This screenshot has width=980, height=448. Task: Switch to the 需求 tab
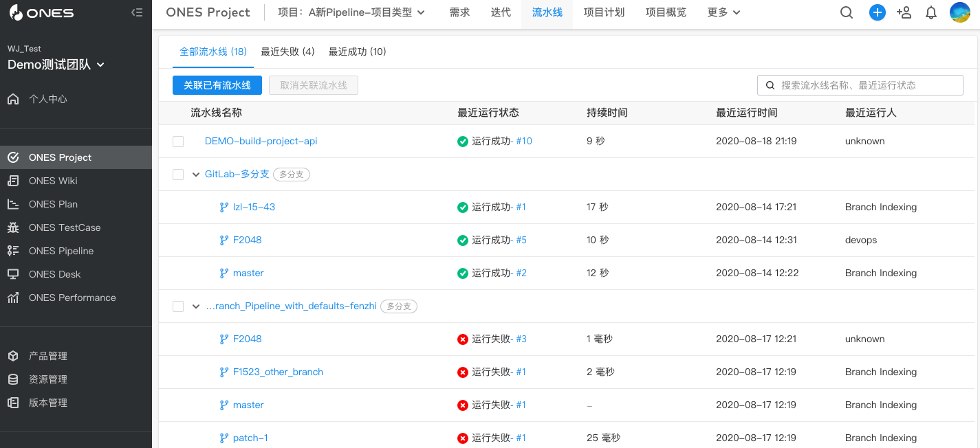point(459,12)
